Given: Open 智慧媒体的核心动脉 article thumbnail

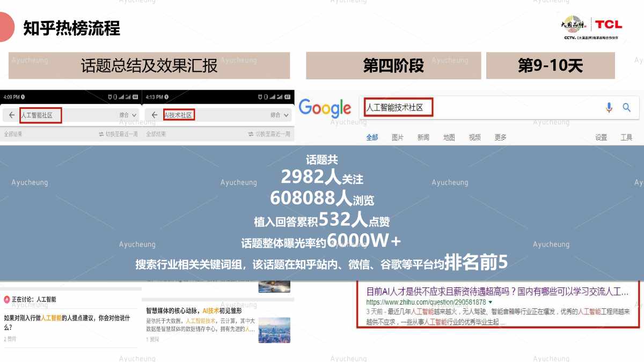Looking at the screenshot, I should 274,330.
